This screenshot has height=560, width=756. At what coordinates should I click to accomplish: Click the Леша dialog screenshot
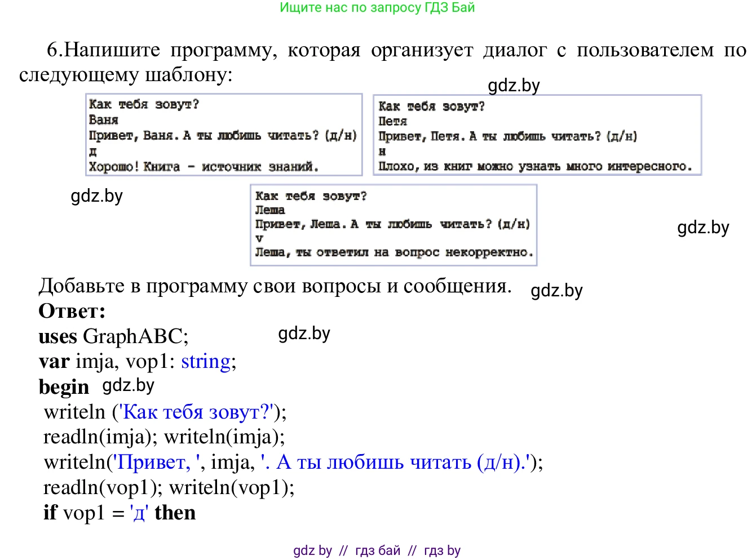393,224
